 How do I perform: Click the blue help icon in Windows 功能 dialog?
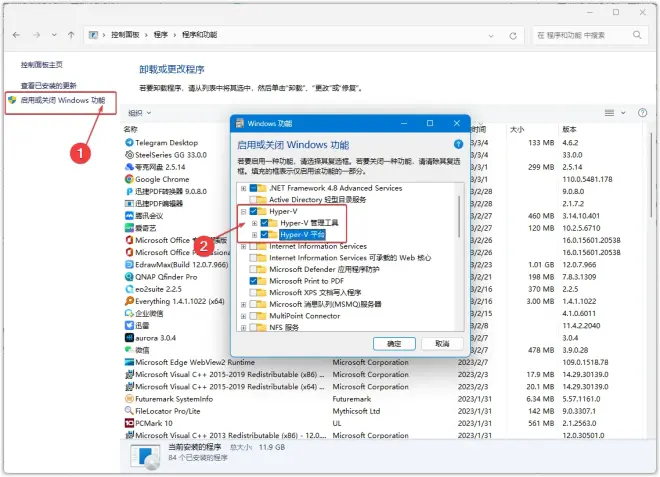[458, 144]
